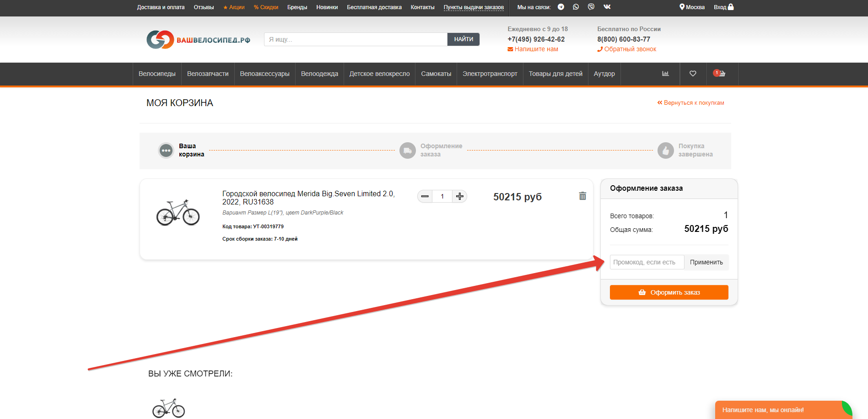The height and width of the screenshot is (419, 868).
Task: Click the Москва city selector
Action: 692,7
